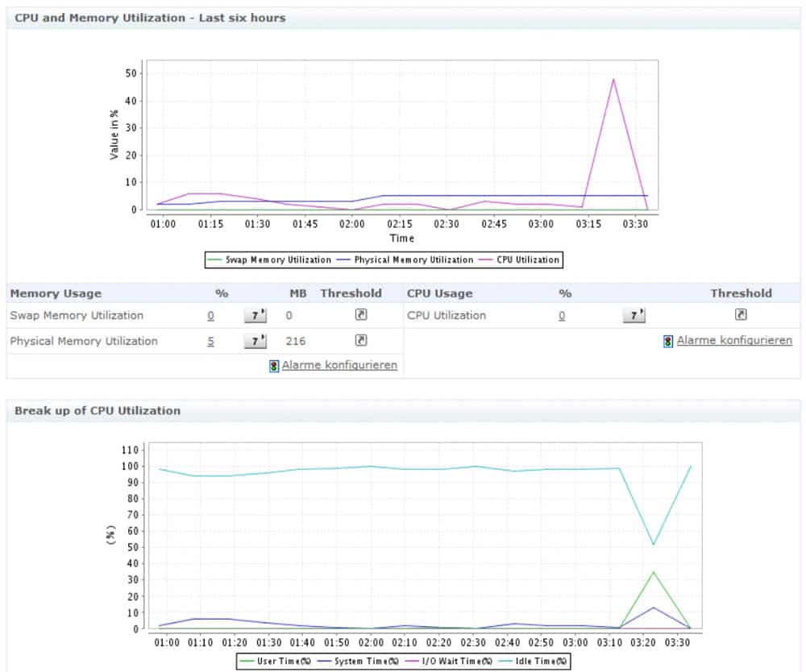Click Idle Time dip in breakup chart
The height and width of the screenshot is (672, 806).
[654, 544]
